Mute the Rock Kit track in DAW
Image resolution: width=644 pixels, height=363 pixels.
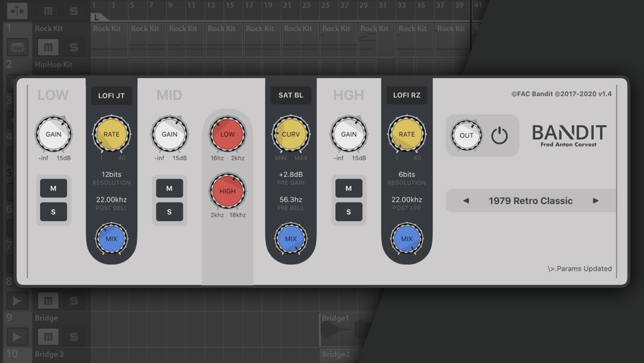(48, 47)
